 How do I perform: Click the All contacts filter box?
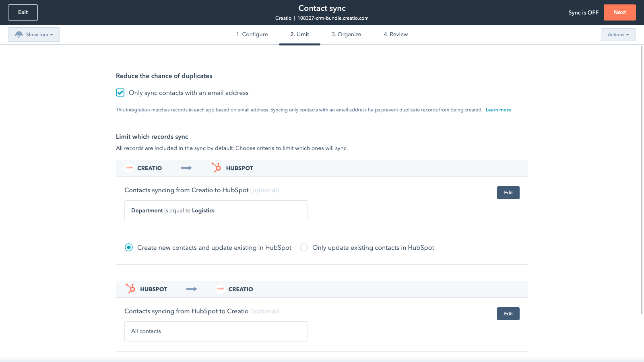(216, 331)
